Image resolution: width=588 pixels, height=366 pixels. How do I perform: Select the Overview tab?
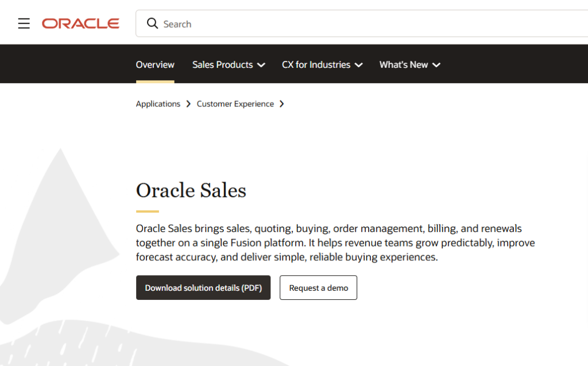tap(155, 64)
